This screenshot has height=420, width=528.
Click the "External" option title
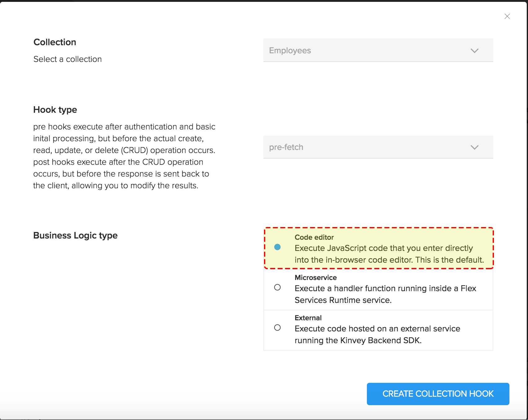click(308, 318)
